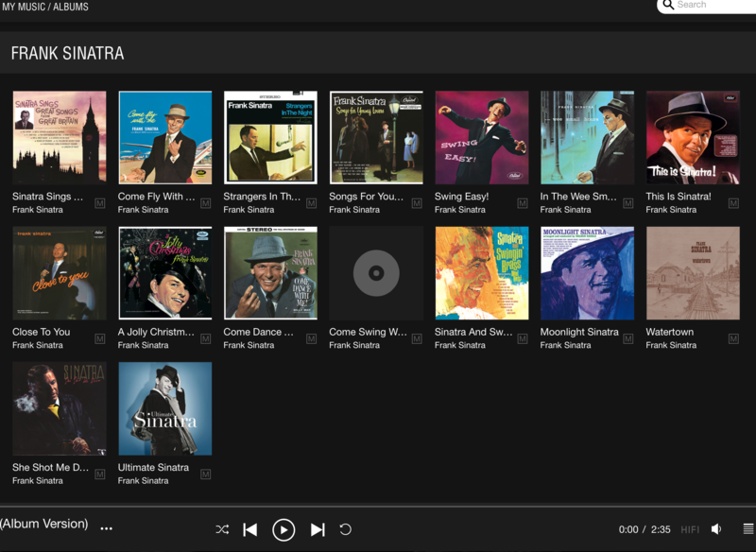This screenshot has height=552, width=756.
Task: Click the M badge for Moonlight Sinatra
Action: point(627,338)
